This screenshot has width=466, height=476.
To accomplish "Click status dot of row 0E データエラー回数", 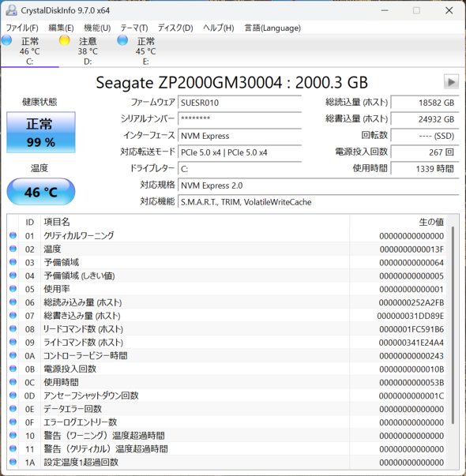I will click(13, 409).
